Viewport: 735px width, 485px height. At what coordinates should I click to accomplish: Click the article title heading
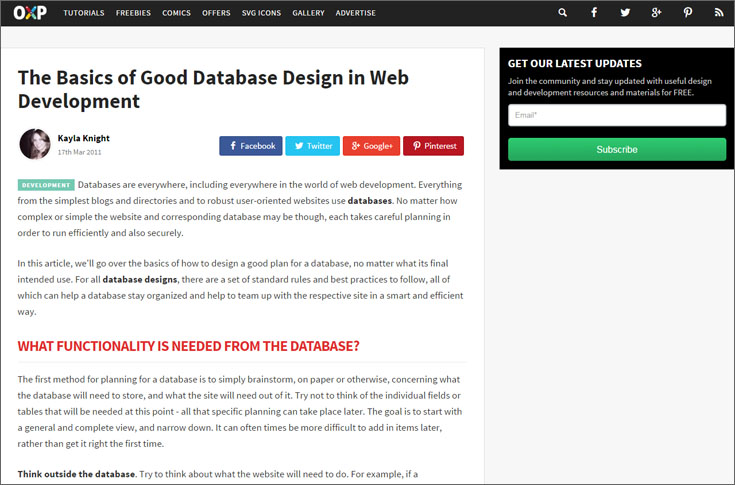[x=213, y=89]
